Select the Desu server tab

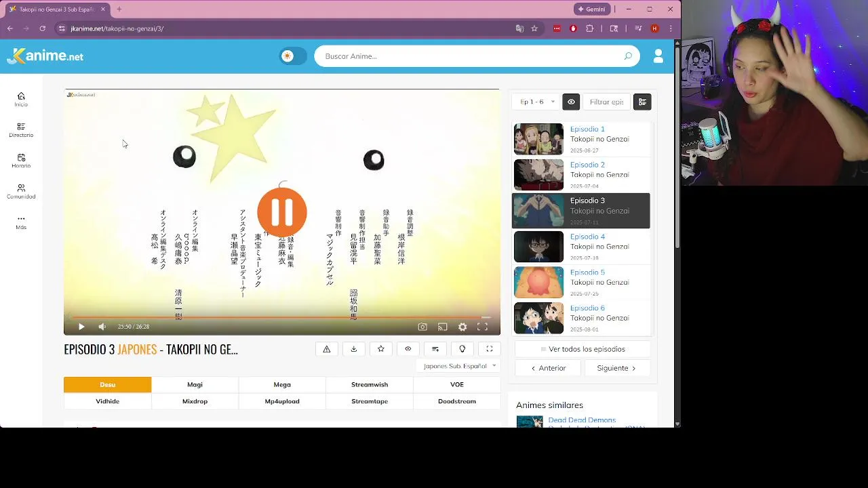pyautogui.click(x=107, y=384)
